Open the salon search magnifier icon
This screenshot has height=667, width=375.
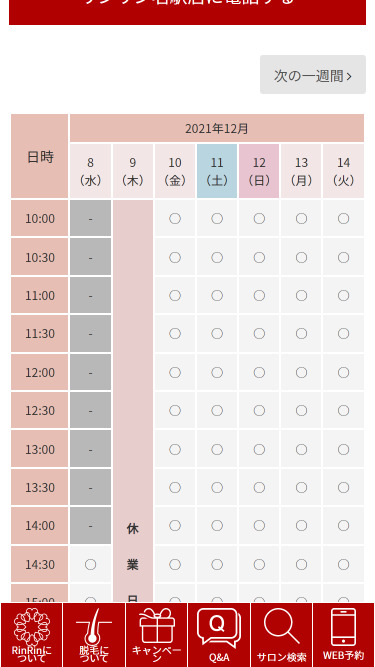281,635
